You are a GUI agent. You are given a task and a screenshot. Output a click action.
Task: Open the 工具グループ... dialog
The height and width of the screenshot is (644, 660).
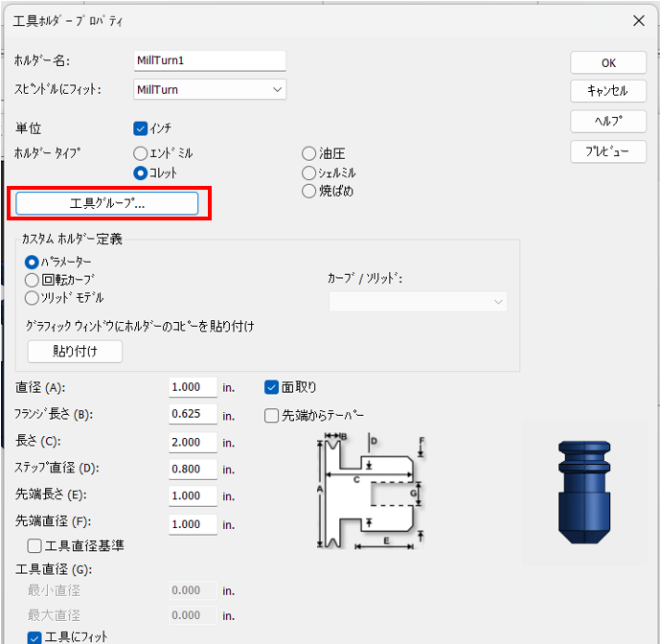click(107, 203)
